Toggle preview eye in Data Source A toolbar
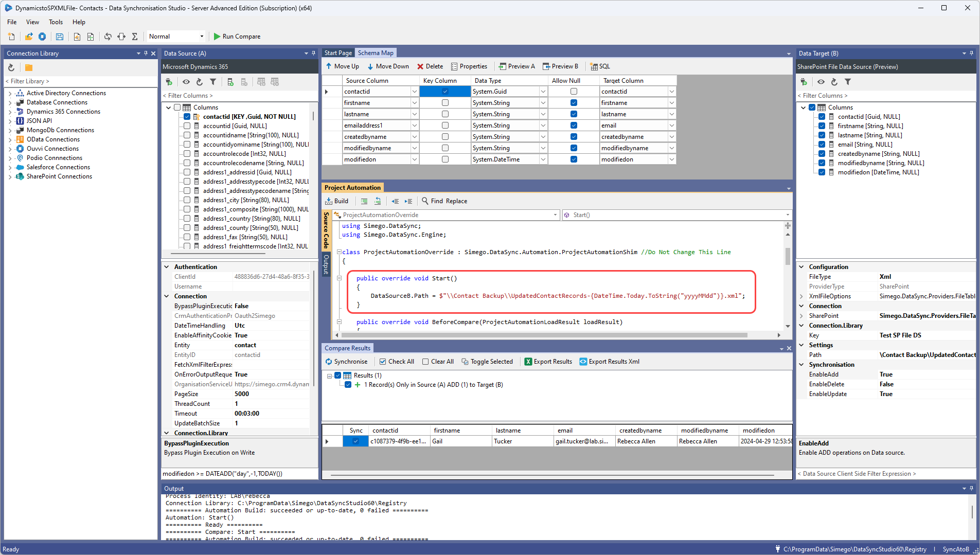Screen dimensions: 980x555 (186, 82)
